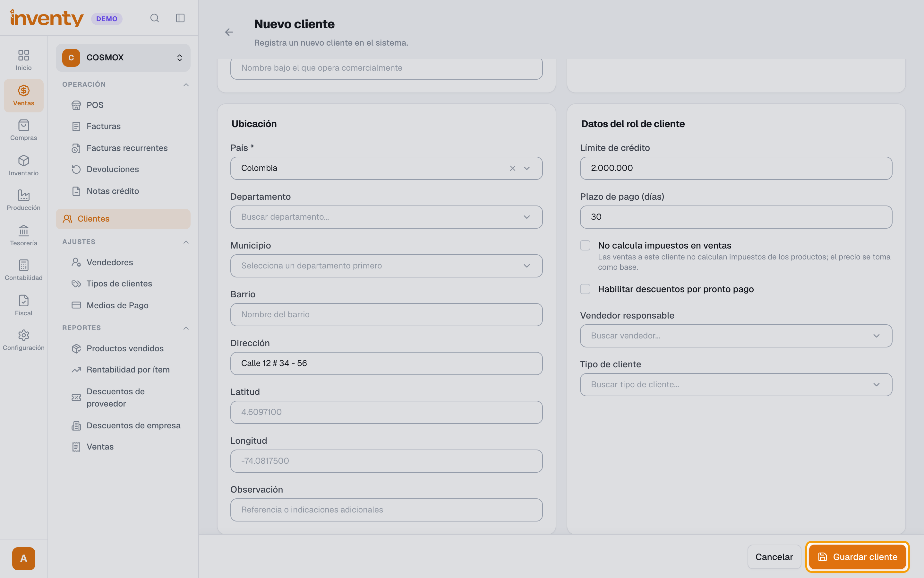The width and height of the screenshot is (924, 578).
Task: Open the Compras module icon
Action: point(24,130)
